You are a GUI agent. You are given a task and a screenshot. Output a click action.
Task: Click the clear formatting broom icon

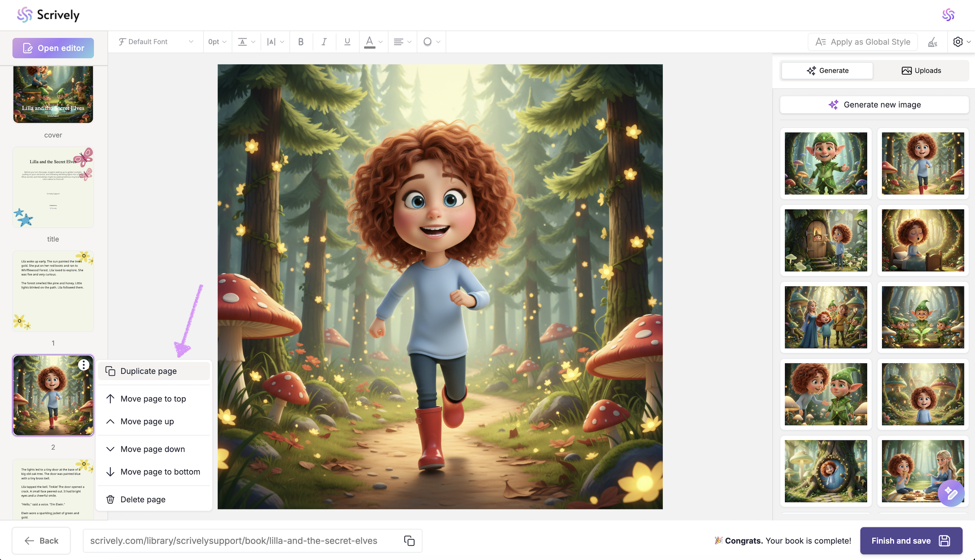(933, 42)
